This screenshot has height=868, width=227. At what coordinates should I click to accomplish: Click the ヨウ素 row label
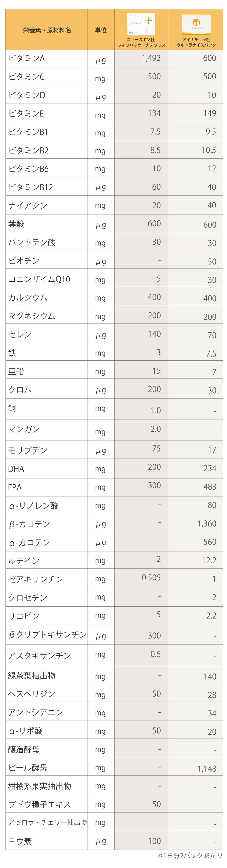click(20, 841)
